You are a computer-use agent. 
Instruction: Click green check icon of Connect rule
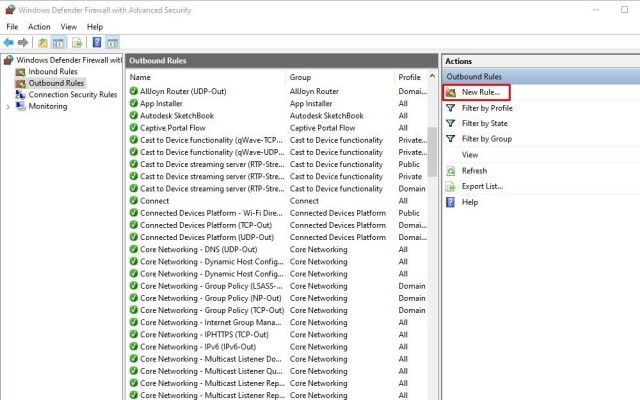pyautogui.click(x=133, y=200)
